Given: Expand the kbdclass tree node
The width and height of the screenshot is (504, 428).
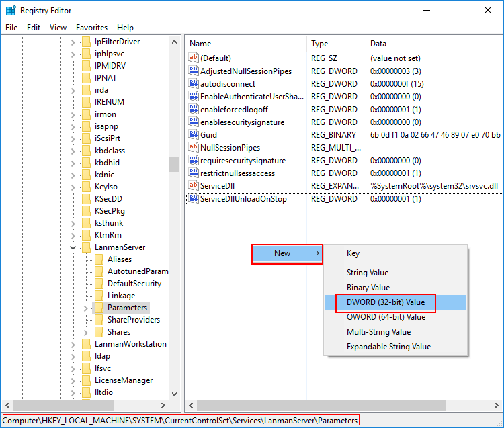Looking at the screenshot, I should (73, 151).
